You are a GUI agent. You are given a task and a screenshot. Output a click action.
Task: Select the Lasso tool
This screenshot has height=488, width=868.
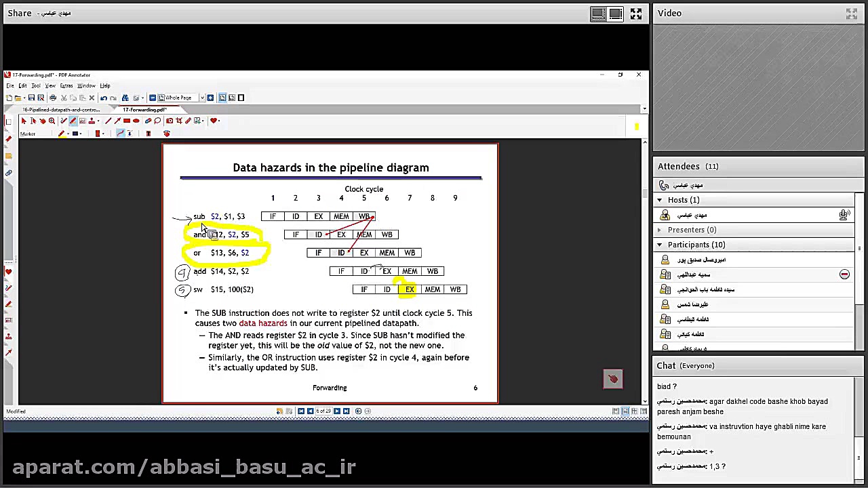(157, 121)
